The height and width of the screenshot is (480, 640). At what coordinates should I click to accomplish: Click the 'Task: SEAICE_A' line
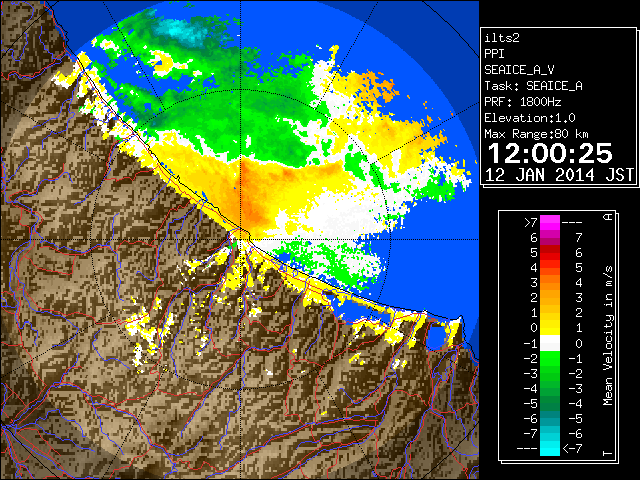(x=533, y=86)
